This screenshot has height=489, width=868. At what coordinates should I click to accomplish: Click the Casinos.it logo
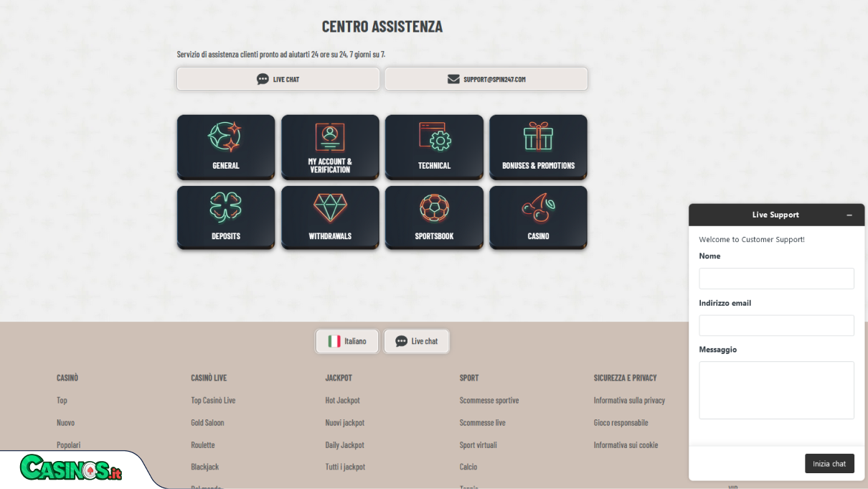pyautogui.click(x=71, y=468)
